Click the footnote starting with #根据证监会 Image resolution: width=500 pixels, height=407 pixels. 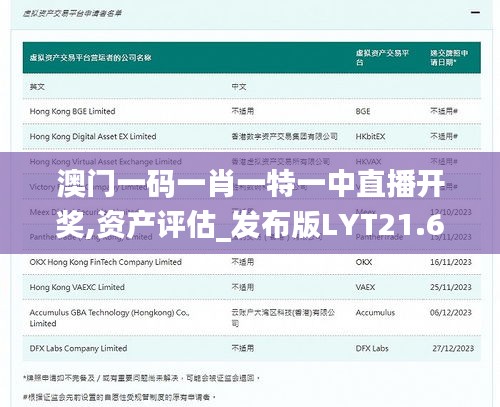coord(119,397)
